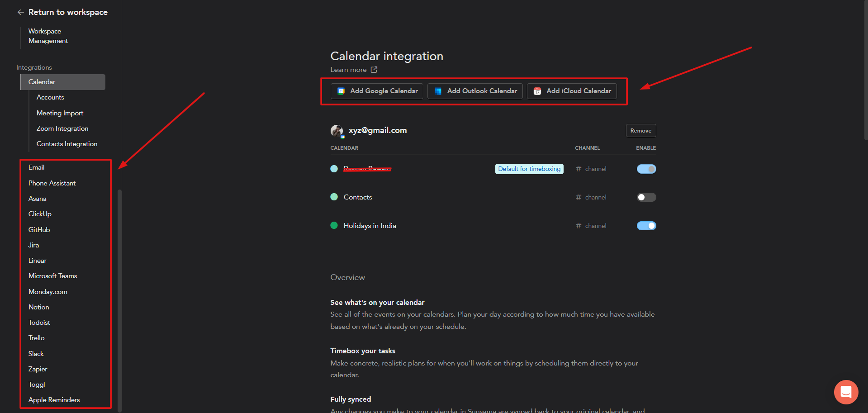The width and height of the screenshot is (868, 413).
Task: Open the Slack integration
Action: click(x=36, y=354)
